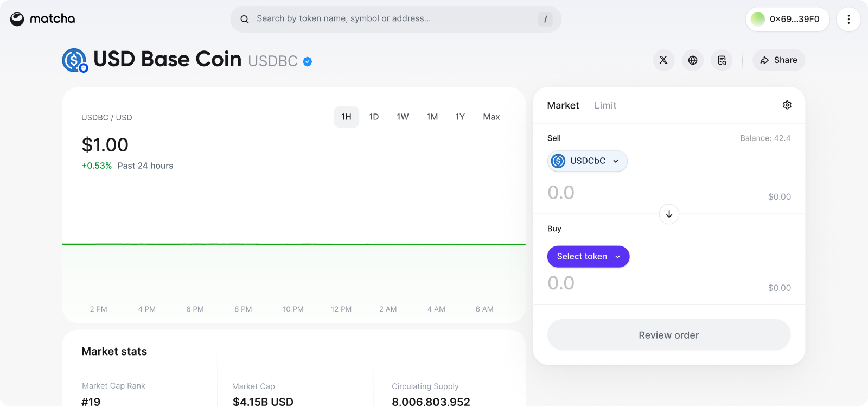
Task: Click the #19 market cap rank value
Action: (x=91, y=402)
